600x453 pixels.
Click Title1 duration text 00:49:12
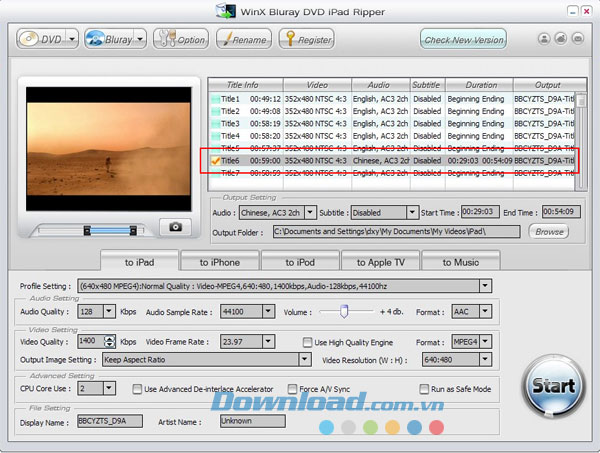[x=265, y=99]
